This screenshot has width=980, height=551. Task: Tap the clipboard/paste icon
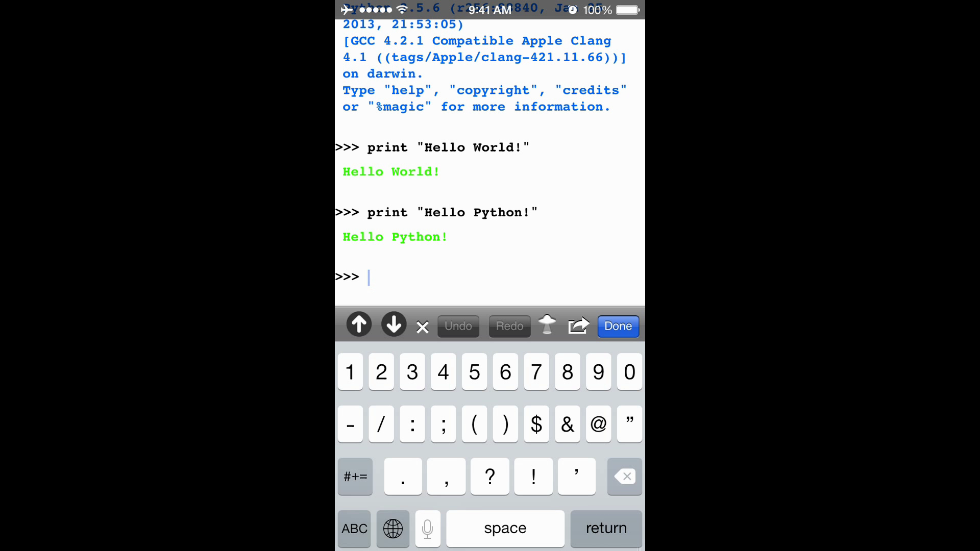tap(547, 325)
